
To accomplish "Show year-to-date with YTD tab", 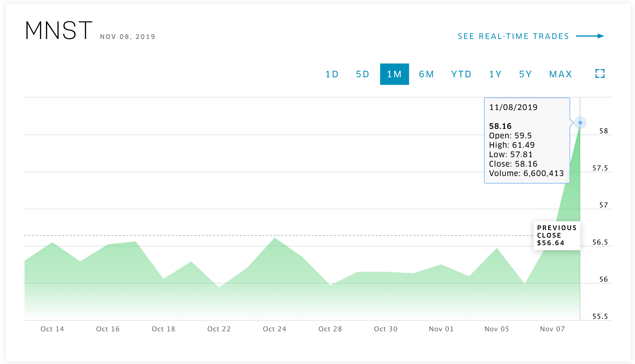I will [x=461, y=74].
